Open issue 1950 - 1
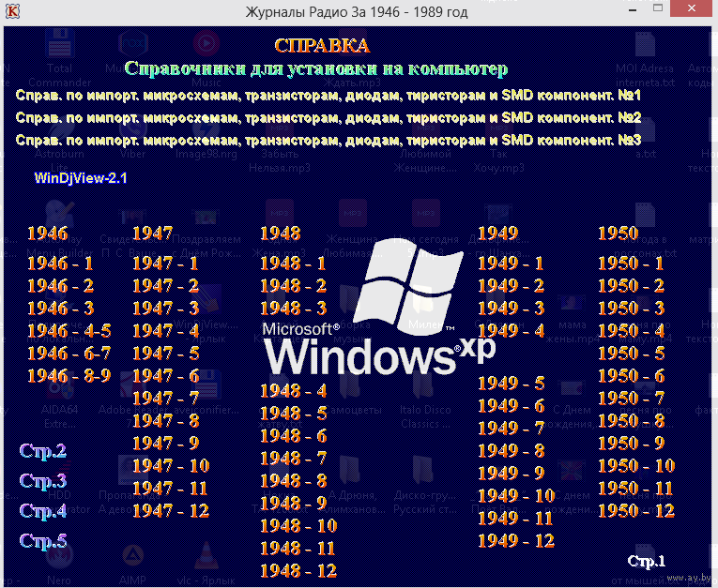The height and width of the screenshot is (588, 718). 631,264
